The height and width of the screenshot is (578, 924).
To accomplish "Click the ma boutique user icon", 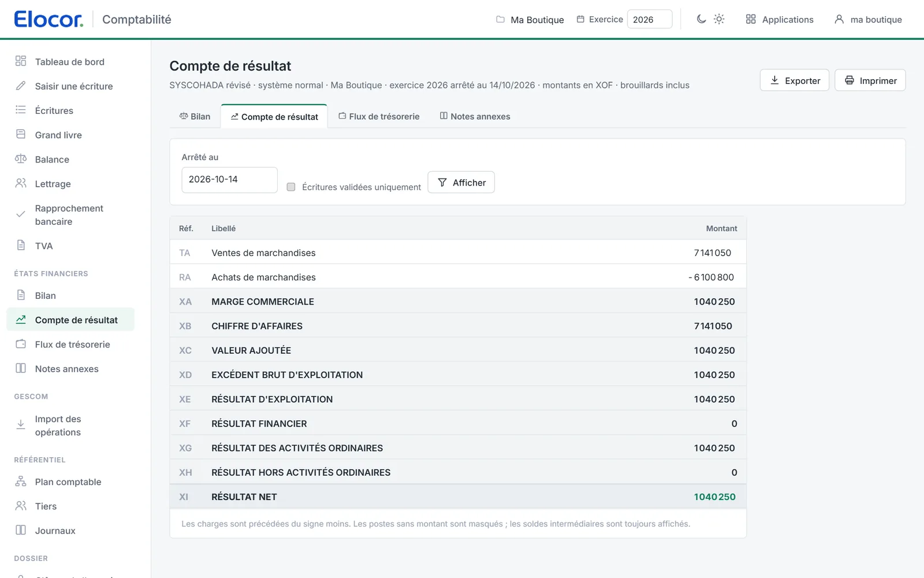I will pos(839,19).
